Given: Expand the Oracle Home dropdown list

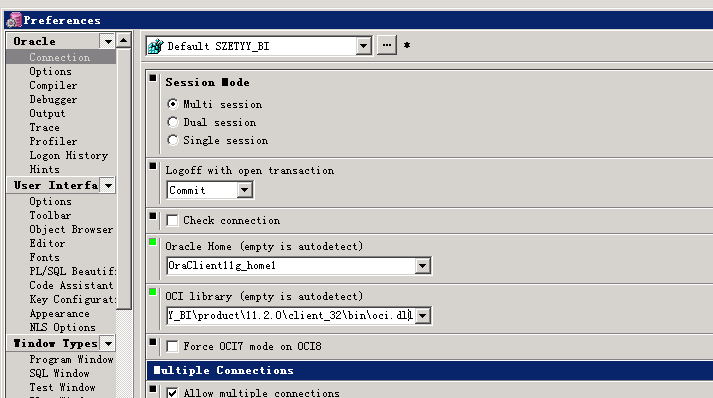Looking at the screenshot, I should [422, 266].
